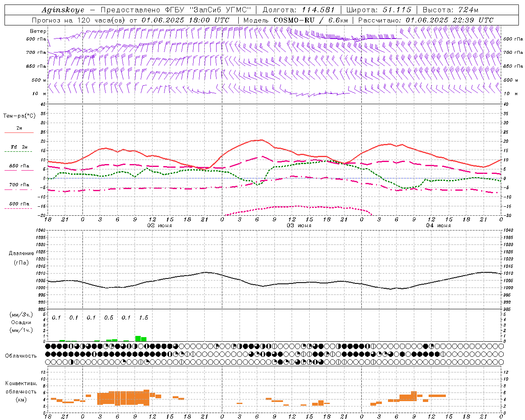Click the Ветер wind panel label
Viewport: 525px width, 420px height.
pos(38,31)
